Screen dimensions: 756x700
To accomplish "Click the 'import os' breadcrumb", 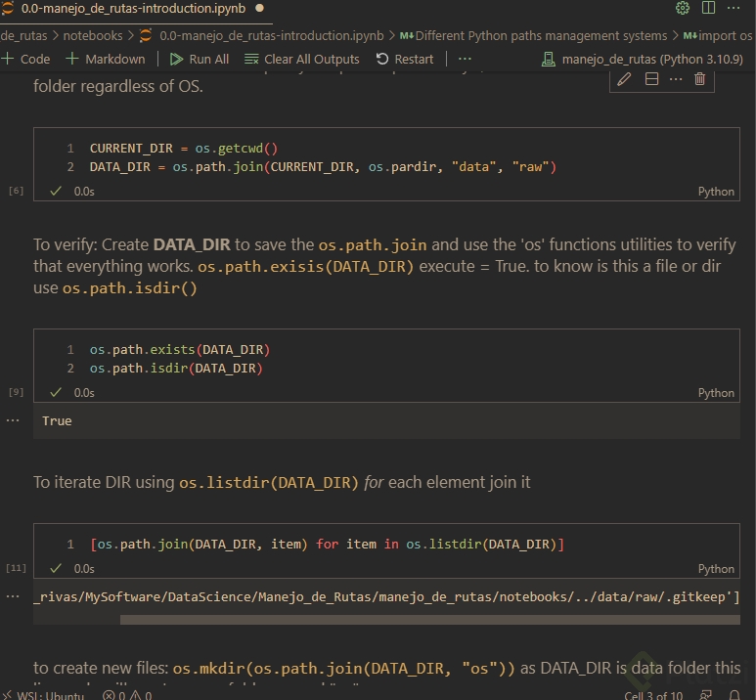I will point(718,35).
